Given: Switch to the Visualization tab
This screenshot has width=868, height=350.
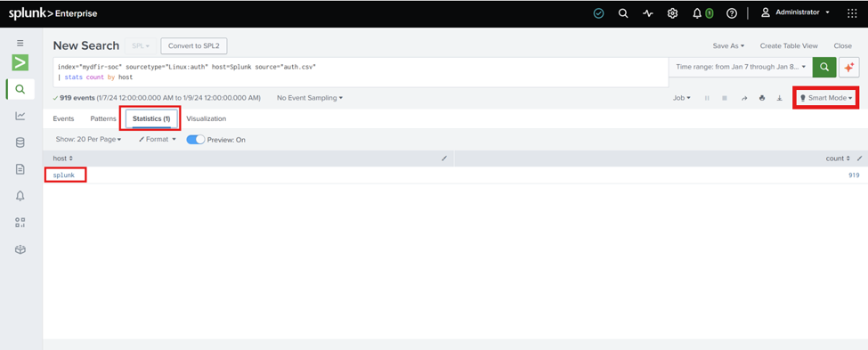Looking at the screenshot, I should (x=206, y=118).
